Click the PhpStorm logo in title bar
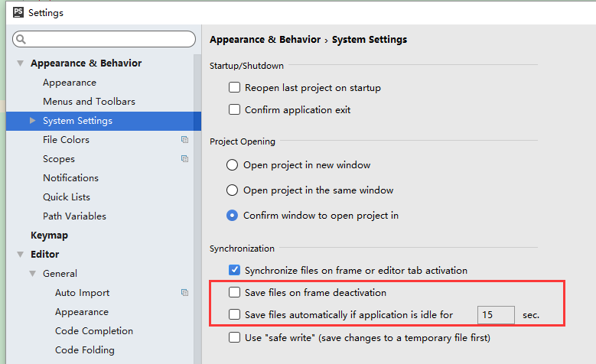596x364 pixels. pos(18,12)
